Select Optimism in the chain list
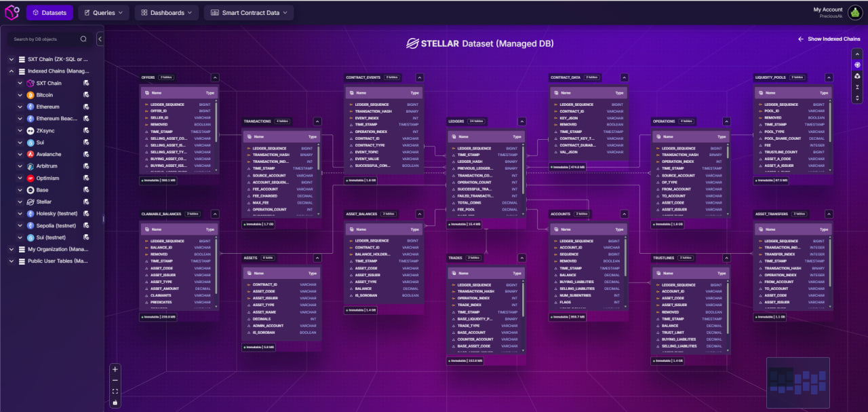Screen dimensions: 868x412 (47, 178)
